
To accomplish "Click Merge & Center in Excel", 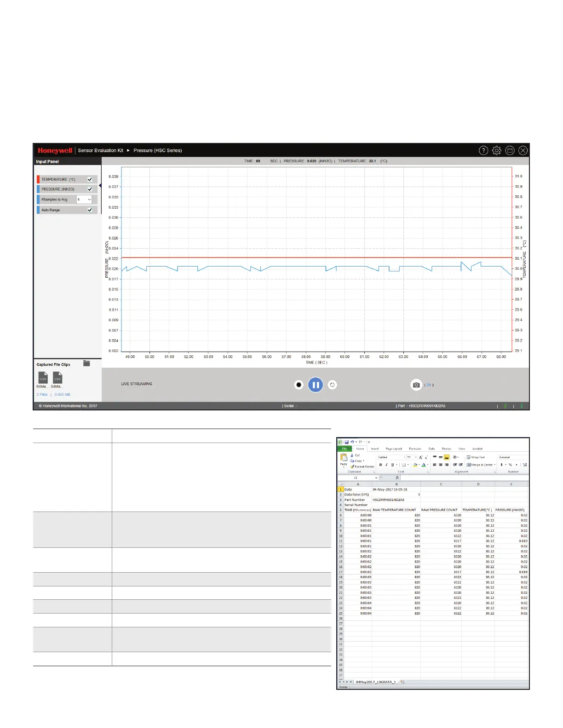I will tap(481, 465).
